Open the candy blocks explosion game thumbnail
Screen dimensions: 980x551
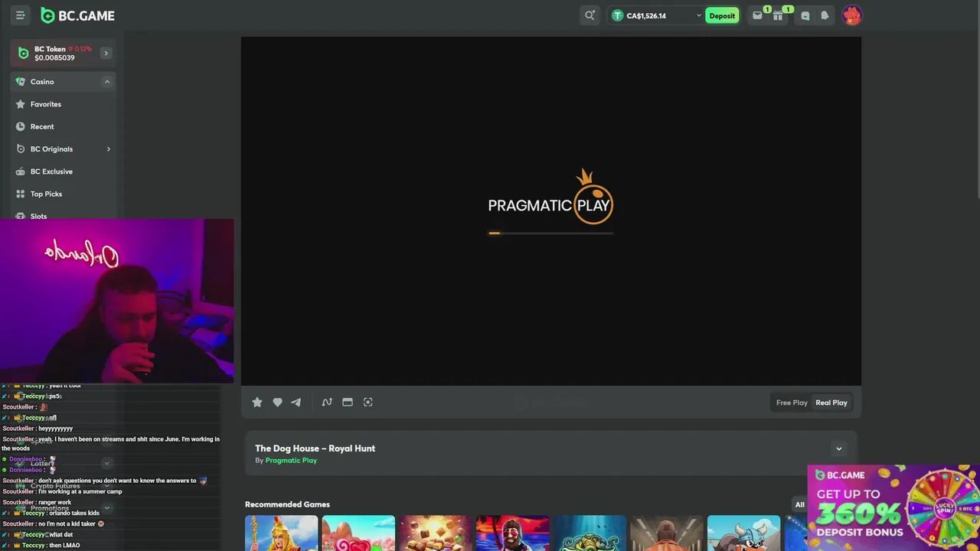pyautogui.click(x=435, y=533)
